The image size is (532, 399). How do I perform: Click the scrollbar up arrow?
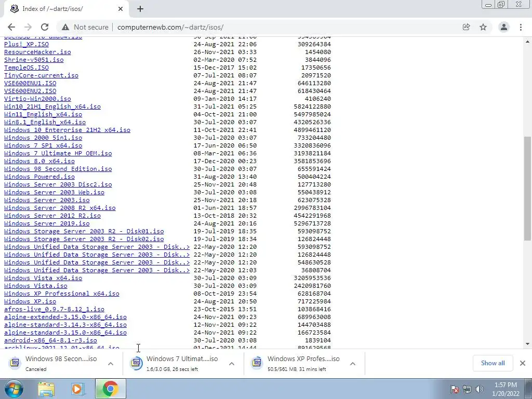(x=527, y=42)
